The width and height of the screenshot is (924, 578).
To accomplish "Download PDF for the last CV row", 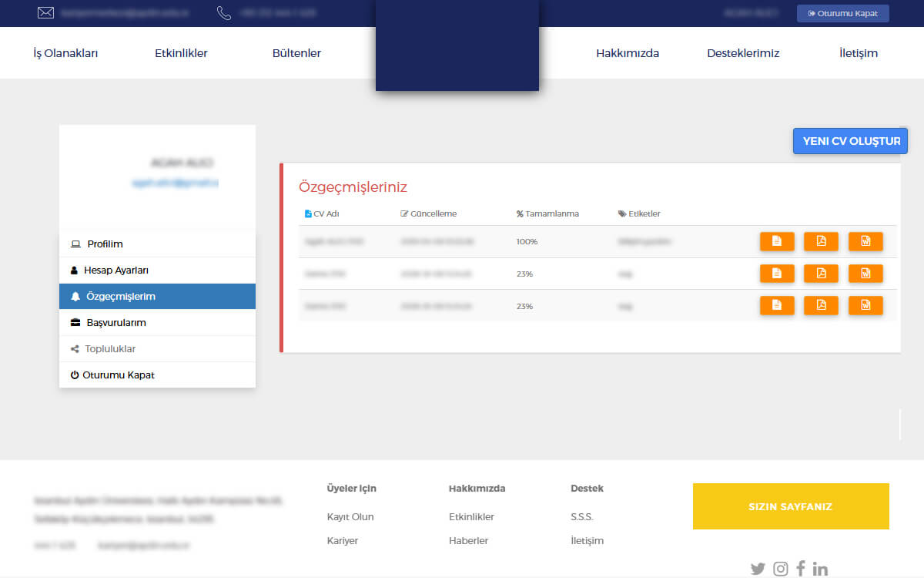I will pyautogui.click(x=821, y=305).
